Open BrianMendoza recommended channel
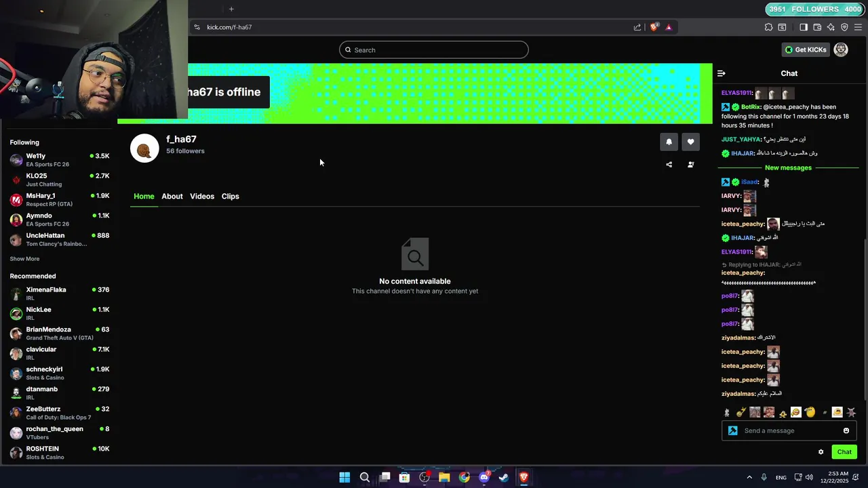The image size is (868, 488). coord(60,333)
